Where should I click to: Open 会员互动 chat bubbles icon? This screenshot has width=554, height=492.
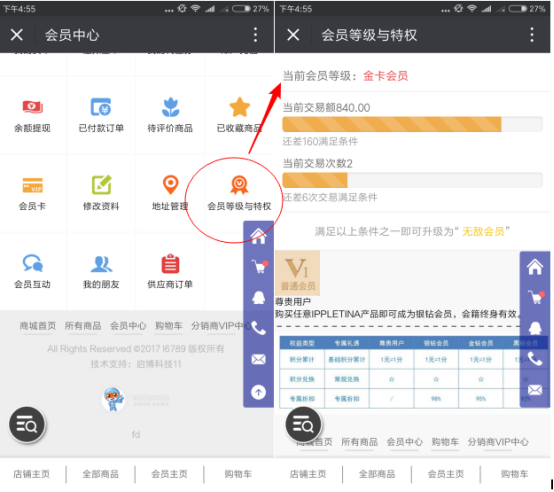tap(33, 263)
